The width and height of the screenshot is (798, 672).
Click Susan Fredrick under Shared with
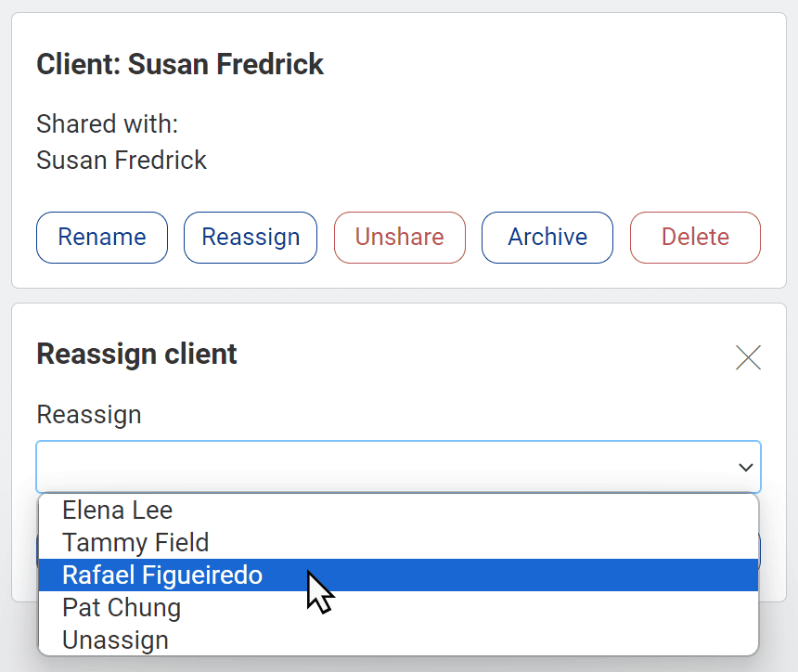[x=122, y=161]
